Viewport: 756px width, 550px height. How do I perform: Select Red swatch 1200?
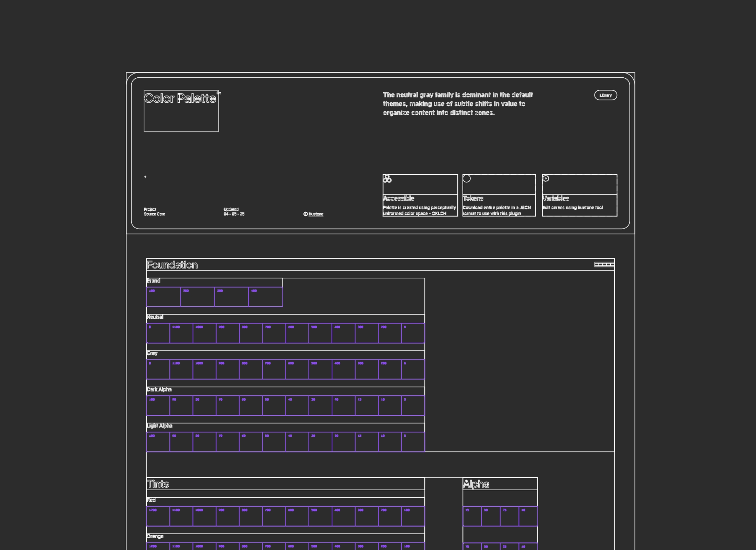point(158,516)
